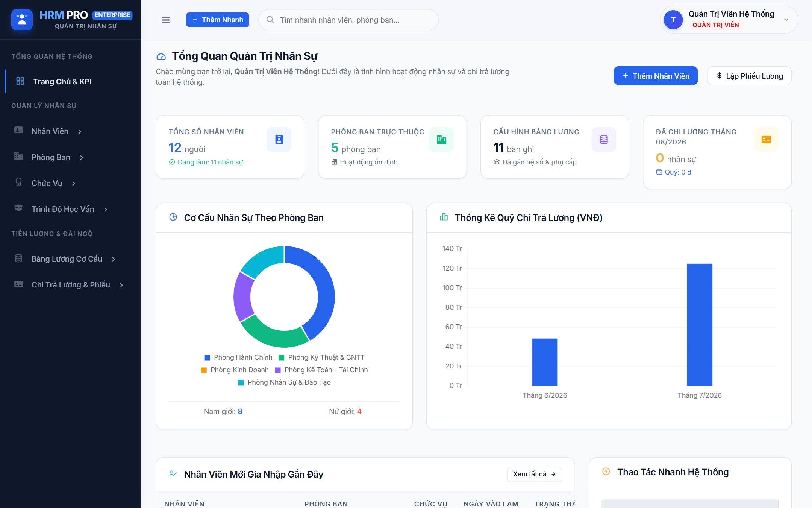
Task: Toggle the Phòng Nhân Sự & Đào Tạo legend swatch
Action: pos(241,382)
